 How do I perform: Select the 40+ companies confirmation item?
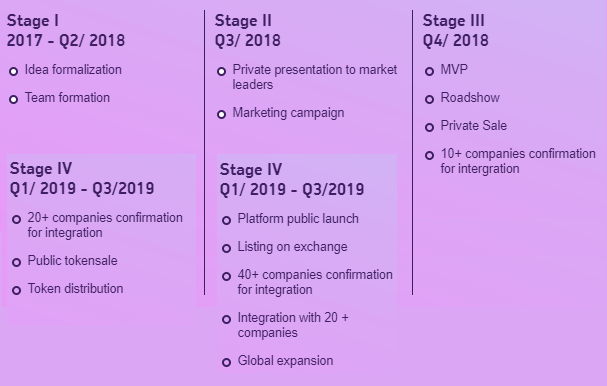[x=315, y=282]
